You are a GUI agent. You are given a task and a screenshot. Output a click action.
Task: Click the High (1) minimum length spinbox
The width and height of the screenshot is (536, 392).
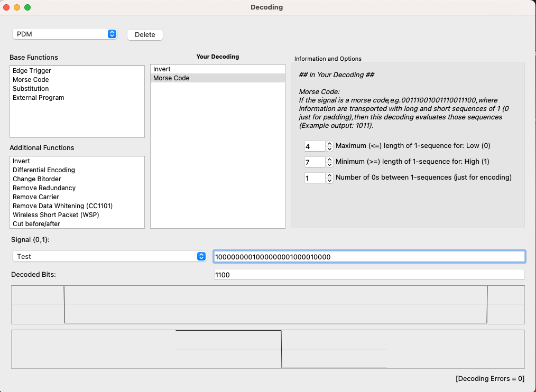tap(315, 162)
